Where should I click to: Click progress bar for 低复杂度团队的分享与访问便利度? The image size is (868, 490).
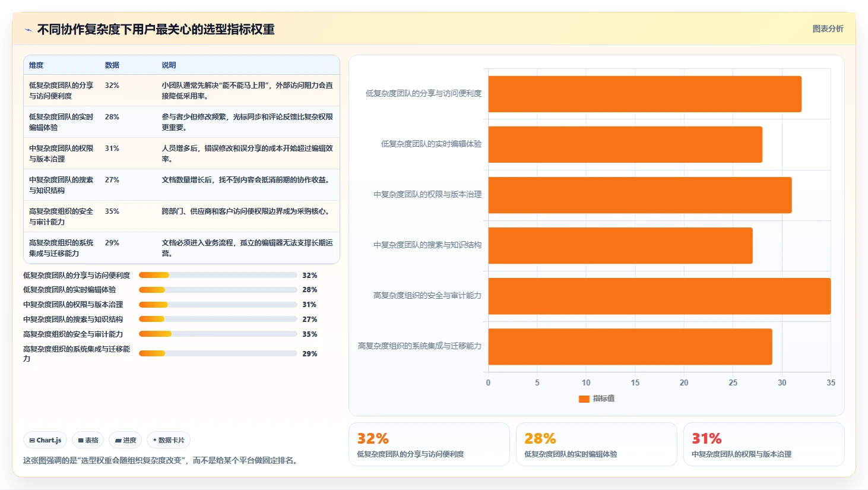(x=218, y=275)
